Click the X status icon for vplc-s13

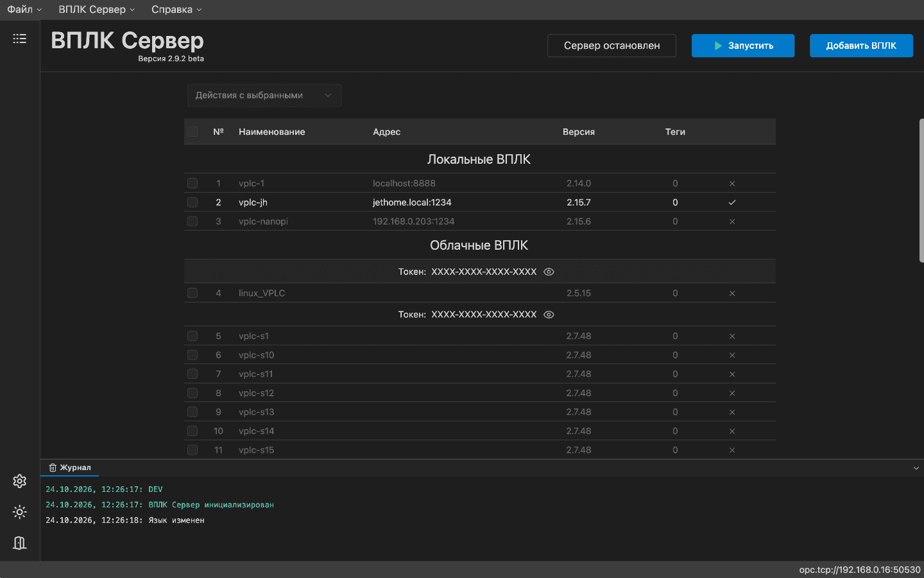[x=732, y=412]
